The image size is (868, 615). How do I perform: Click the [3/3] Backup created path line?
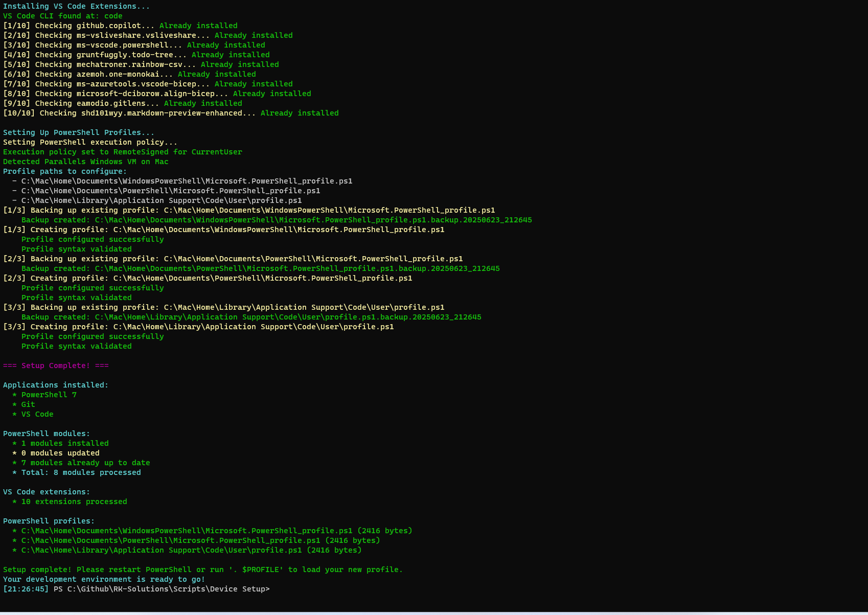pyautogui.click(x=251, y=317)
